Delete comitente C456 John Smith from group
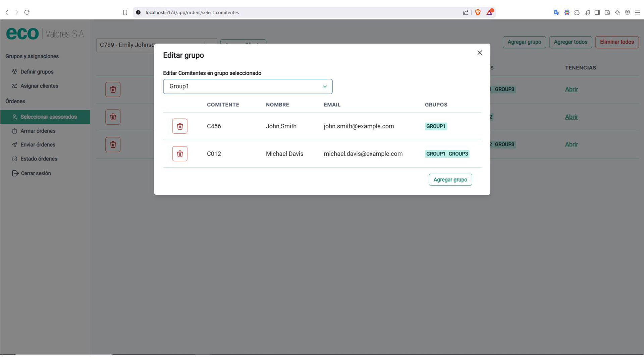Image resolution: width=644 pixels, height=362 pixels. [180, 126]
